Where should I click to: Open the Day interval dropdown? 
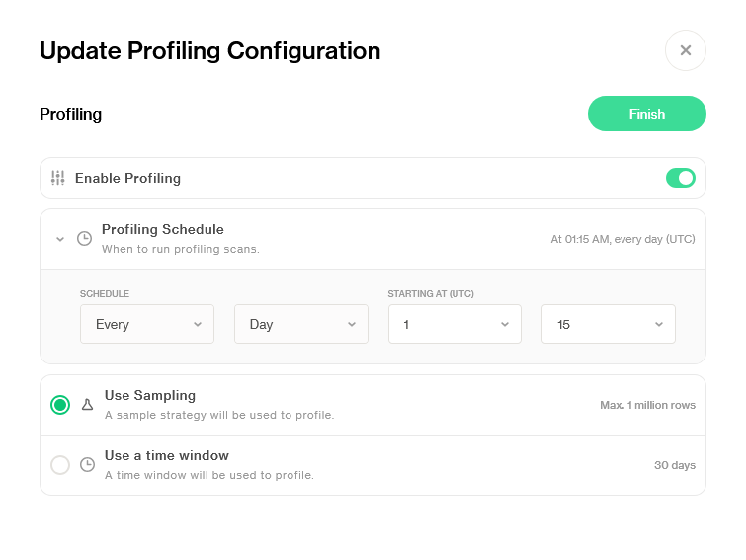[301, 324]
